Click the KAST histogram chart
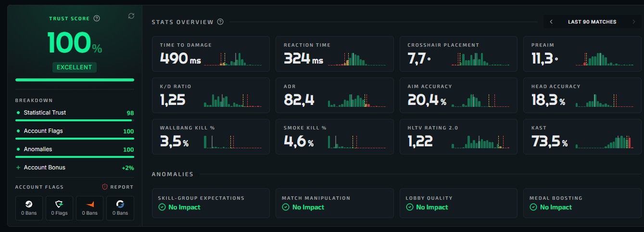The height and width of the screenshot is (232, 644). [x=605, y=142]
